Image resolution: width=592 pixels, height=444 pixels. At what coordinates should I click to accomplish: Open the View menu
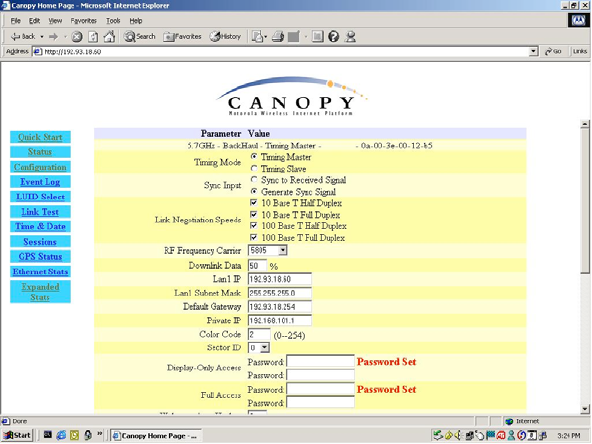pos(55,21)
